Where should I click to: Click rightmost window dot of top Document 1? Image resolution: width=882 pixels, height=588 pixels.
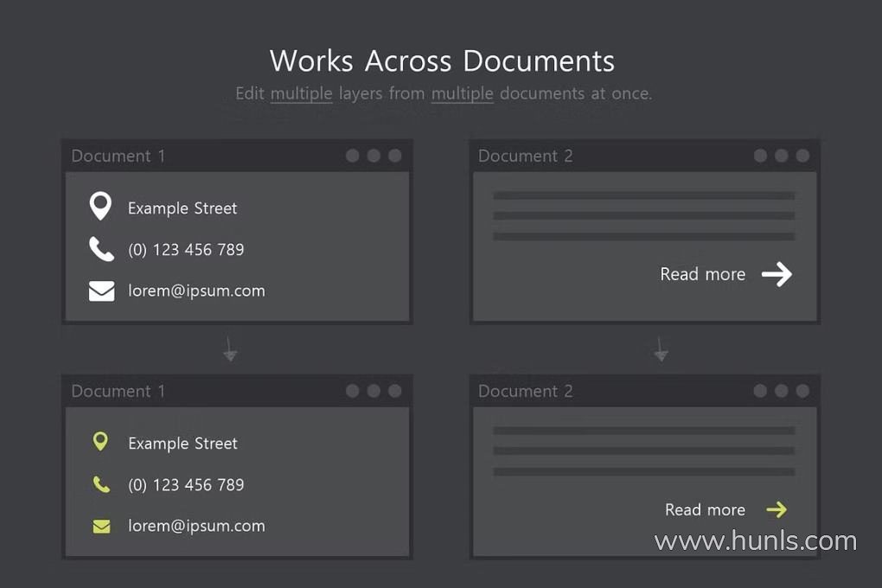395,156
